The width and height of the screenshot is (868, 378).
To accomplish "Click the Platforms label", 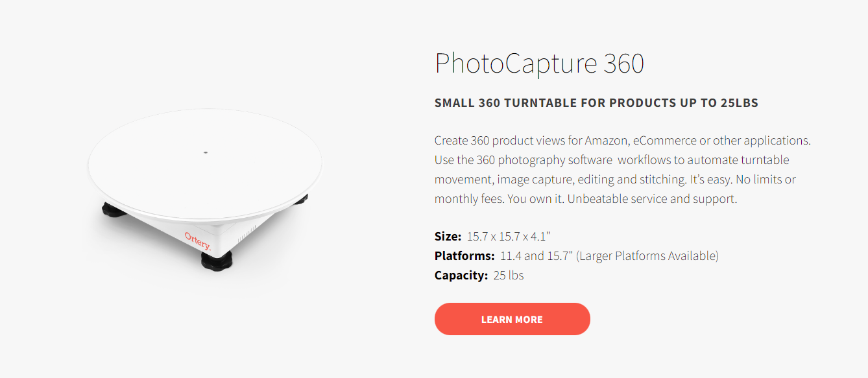I will 464,255.
